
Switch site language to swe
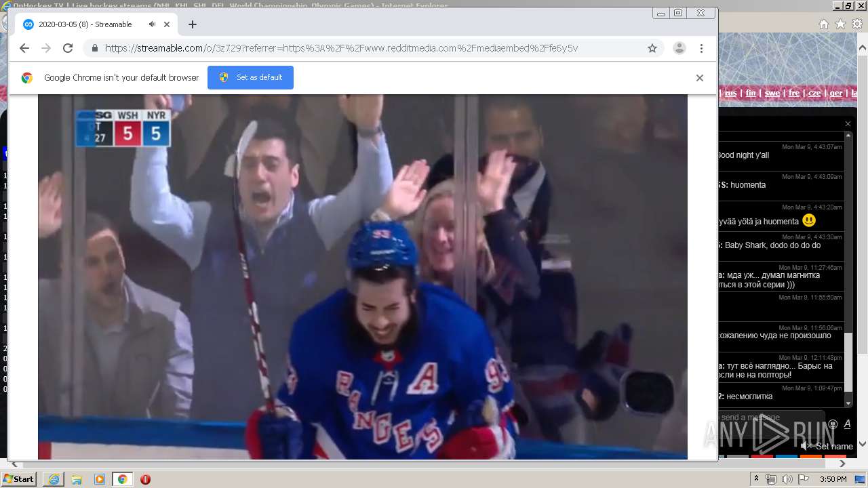tap(772, 93)
